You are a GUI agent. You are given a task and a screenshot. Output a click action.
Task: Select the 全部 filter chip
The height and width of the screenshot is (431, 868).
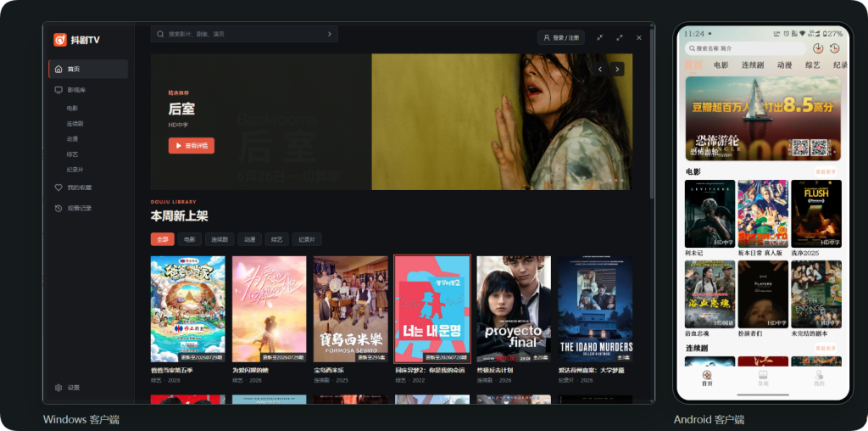pyautogui.click(x=162, y=239)
